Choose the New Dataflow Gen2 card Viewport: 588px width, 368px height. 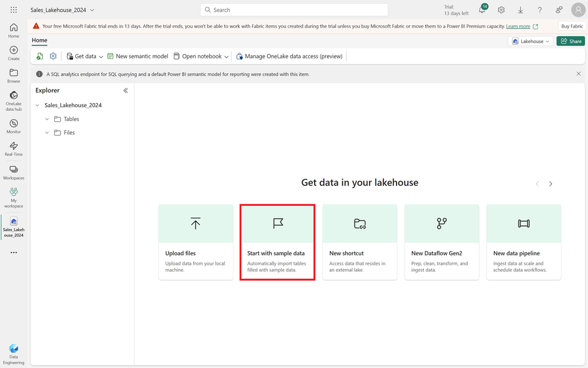(x=442, y=242)
